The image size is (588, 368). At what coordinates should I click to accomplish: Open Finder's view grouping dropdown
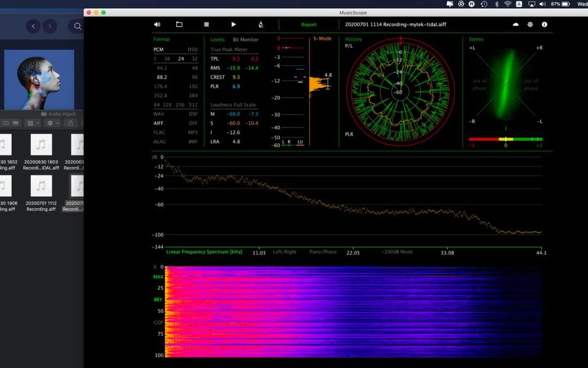click(33, 123)
